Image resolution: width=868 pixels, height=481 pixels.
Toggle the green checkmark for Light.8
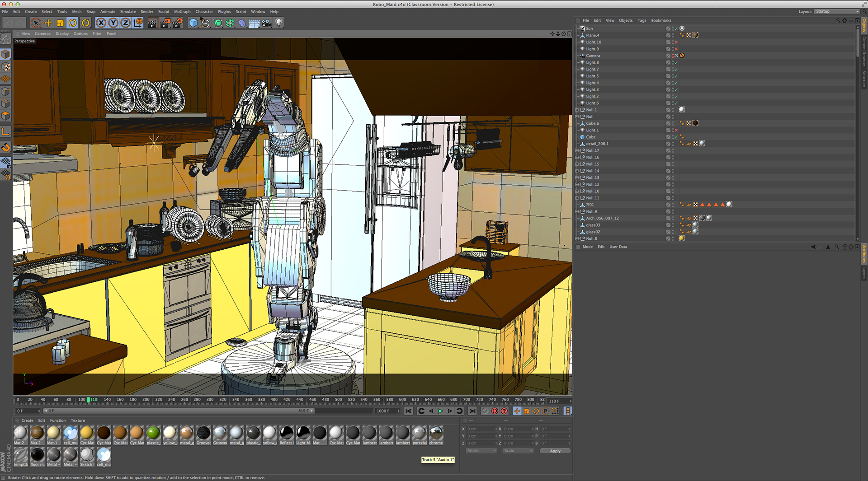coord(676,63)
